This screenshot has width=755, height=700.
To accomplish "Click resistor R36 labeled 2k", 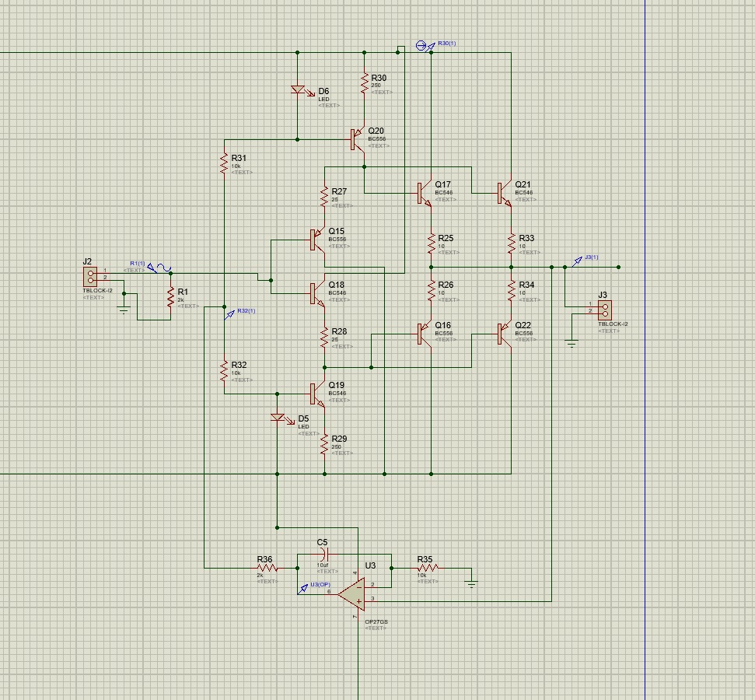I will tap(267, 569).
